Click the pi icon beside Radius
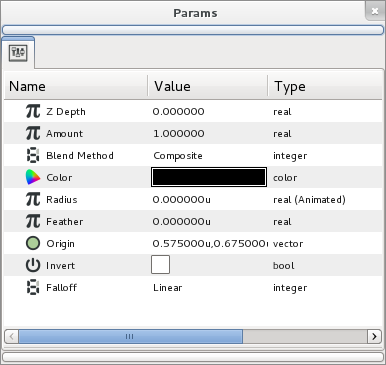Screen dimensions: 386x365 point(33,199)
